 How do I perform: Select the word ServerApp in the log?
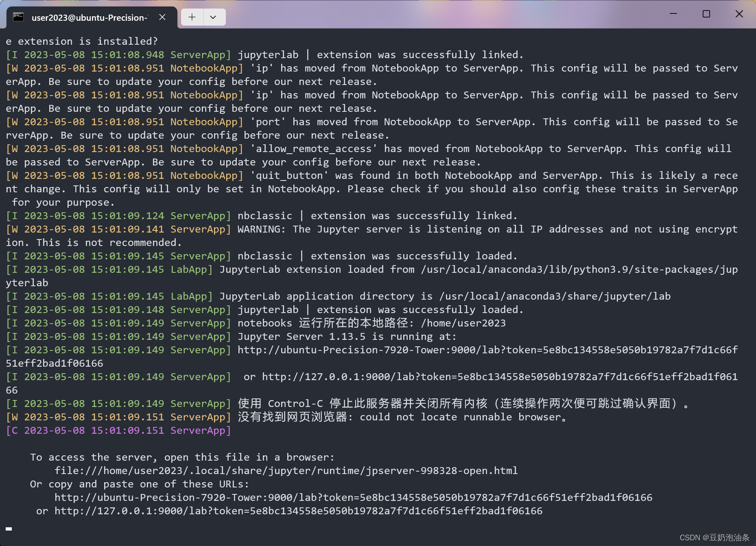pyautogui.click(x=198, y=54)
